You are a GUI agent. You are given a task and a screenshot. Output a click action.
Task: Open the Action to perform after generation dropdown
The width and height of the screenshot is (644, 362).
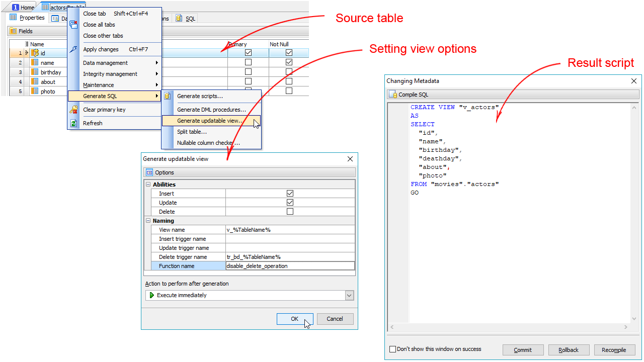pos(349,296)
